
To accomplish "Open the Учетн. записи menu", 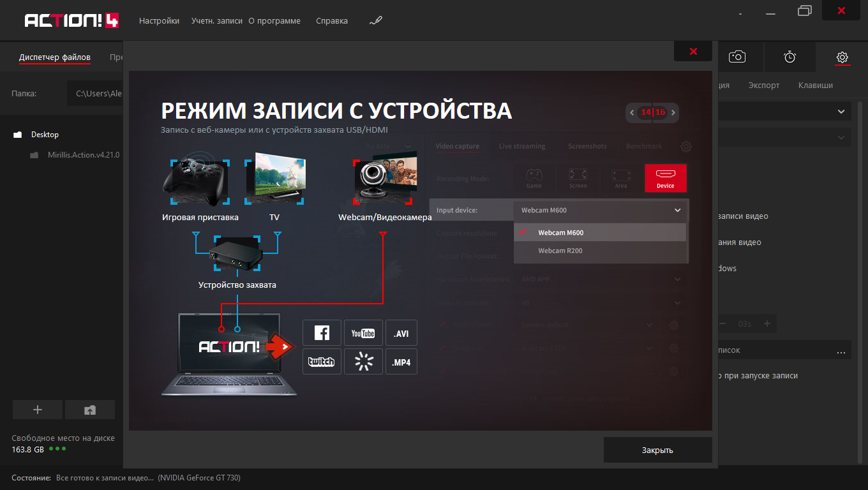I will 217,21.
